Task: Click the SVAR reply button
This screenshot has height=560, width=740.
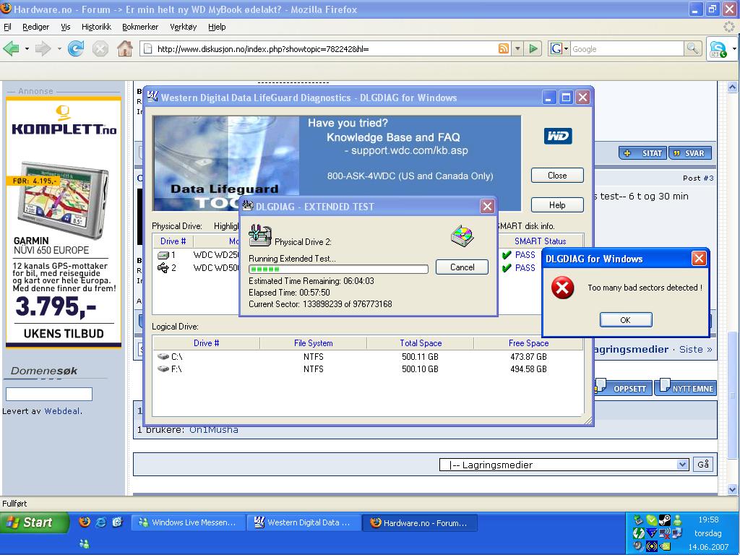Action: click(x=689, y=153)
